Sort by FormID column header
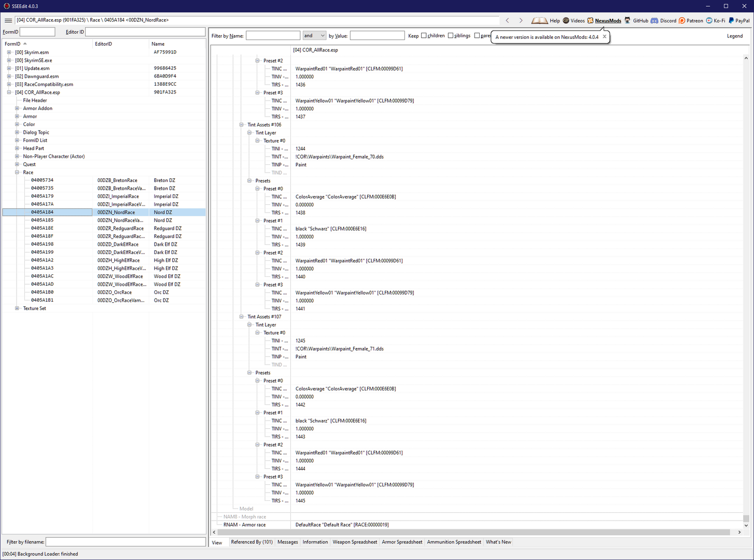 tap(47, 44)
